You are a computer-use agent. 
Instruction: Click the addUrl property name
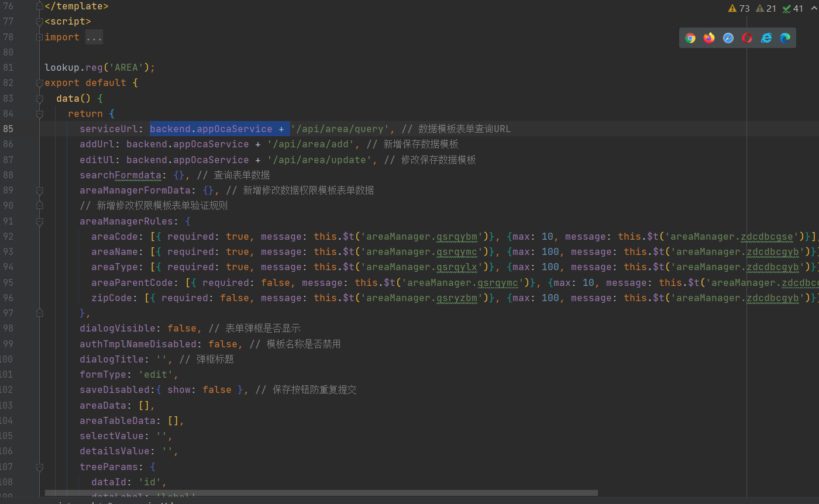[x=97, y=144]
